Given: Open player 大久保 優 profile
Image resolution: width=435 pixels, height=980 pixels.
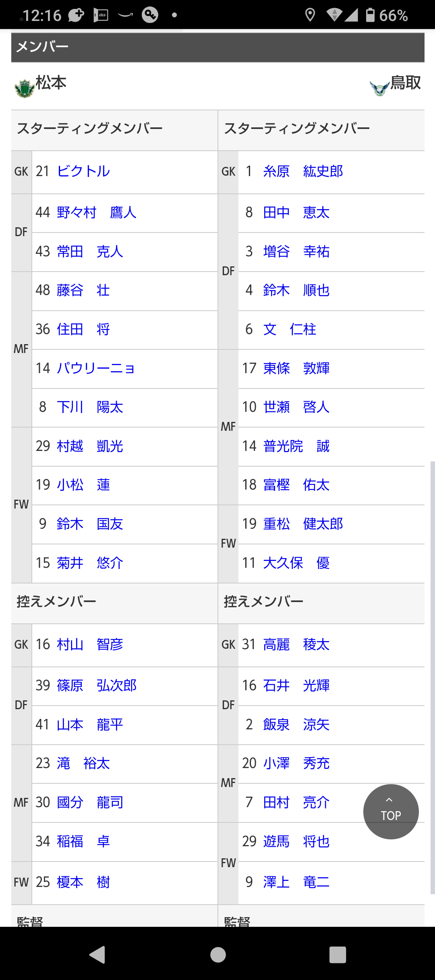Looking at the screenshot, I should tap(296, 563).
